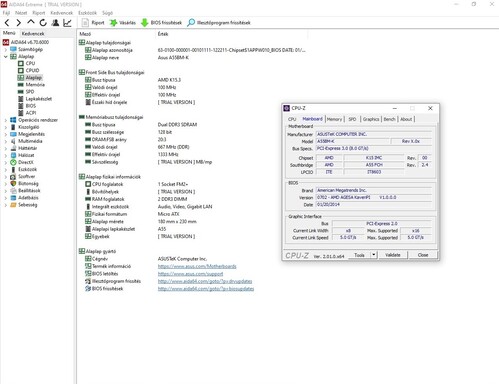Screen dimensions: 499x384
Task: Click the Vásárlás purchase button
Action: click(123, 23)
